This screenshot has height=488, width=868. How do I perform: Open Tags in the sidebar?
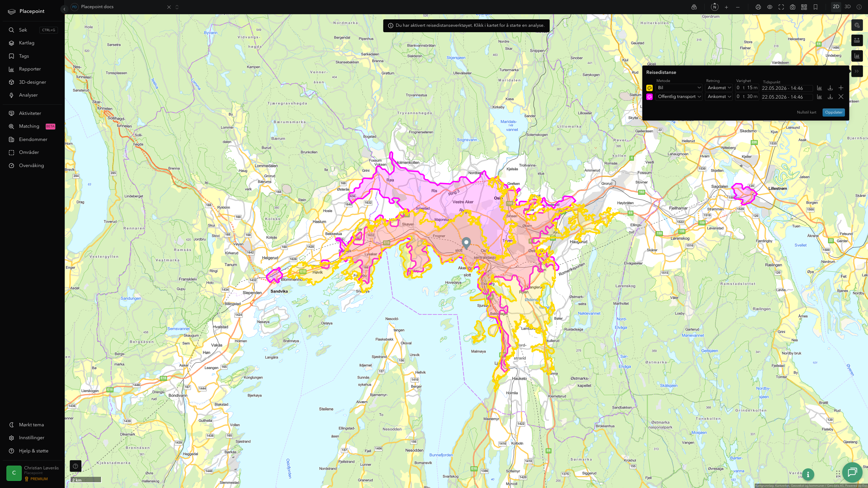coord(33,56)
